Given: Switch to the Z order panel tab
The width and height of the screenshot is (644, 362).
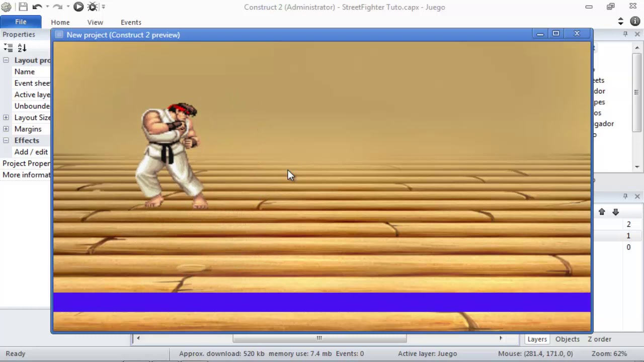Looking at the screenshot, I should [x=600, y=339].
